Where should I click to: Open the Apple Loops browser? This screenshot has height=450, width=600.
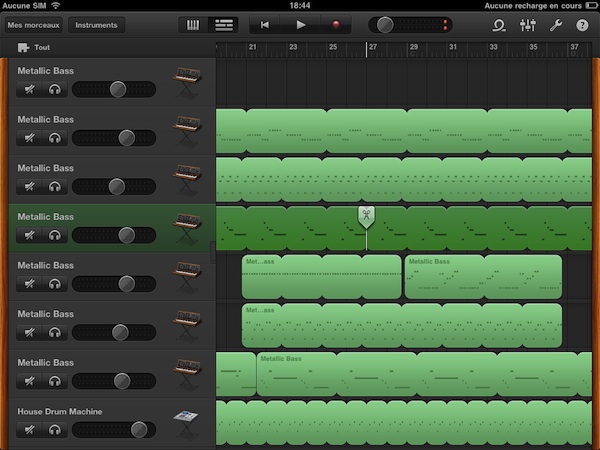pos(499,26)
